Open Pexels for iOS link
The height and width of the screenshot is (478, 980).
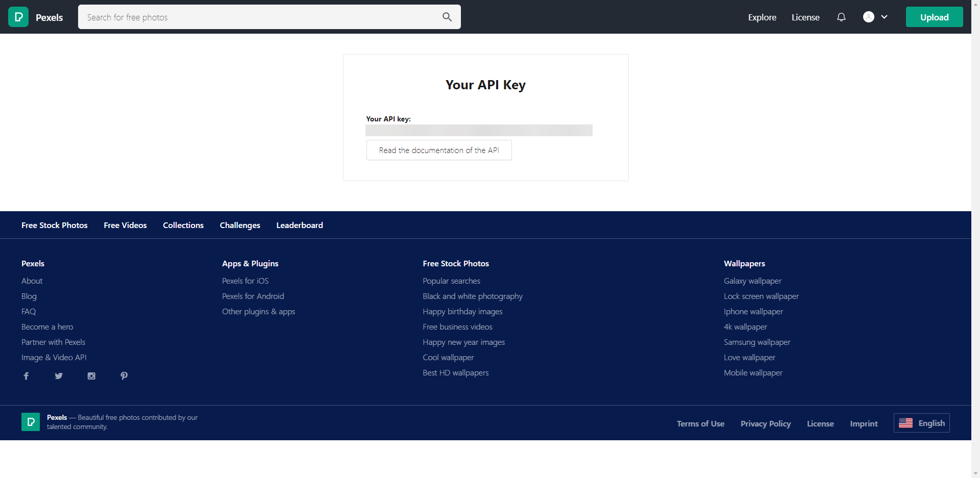click(x=246, y=281)
